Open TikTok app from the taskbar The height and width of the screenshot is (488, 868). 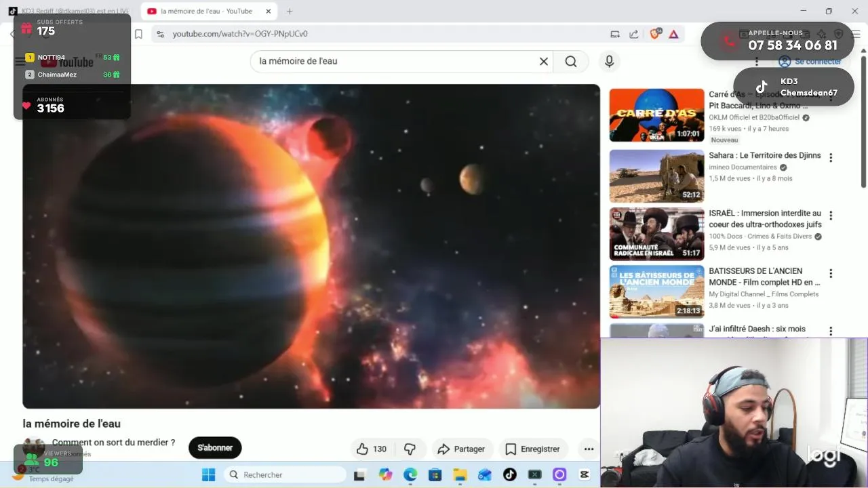pyautogui.click(x=510, y=474)
